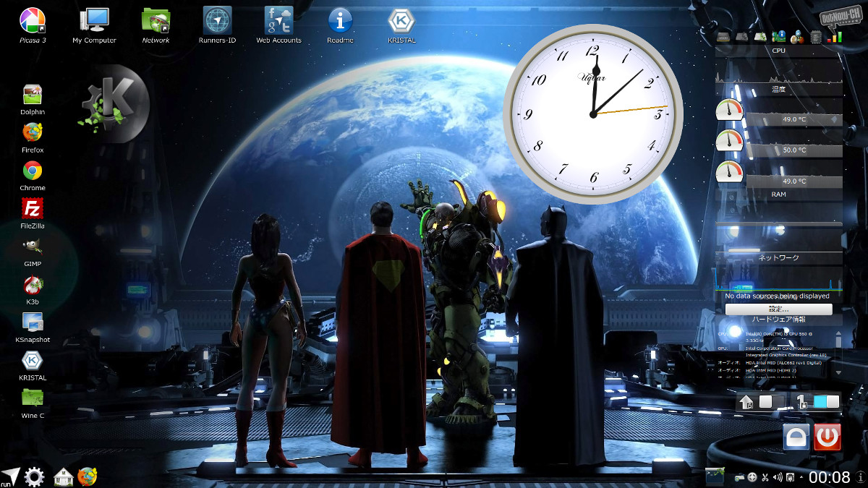Image resolution: width=868 pixels, height=488 pixels.
Task: Click the ハードウェア情報 section header
Action: 778,319
